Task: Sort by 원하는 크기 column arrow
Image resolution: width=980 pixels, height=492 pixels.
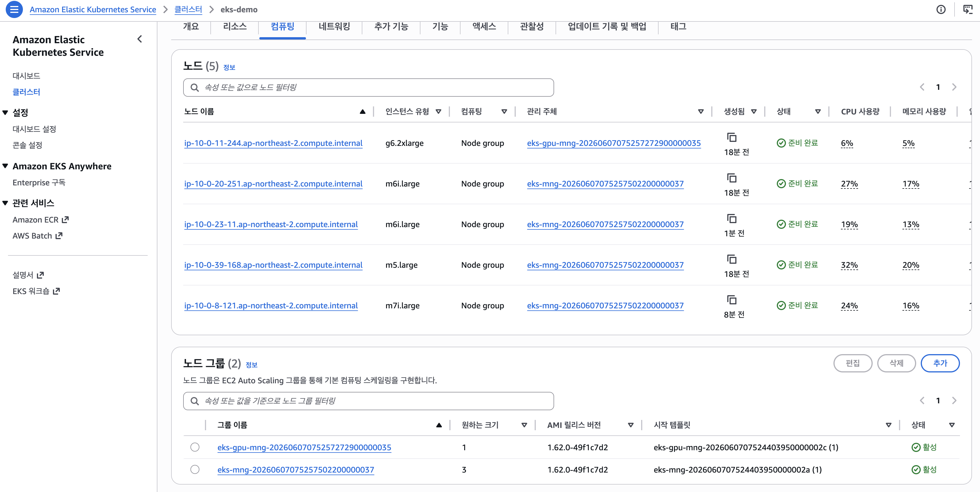Action: [x=524, y=425]
